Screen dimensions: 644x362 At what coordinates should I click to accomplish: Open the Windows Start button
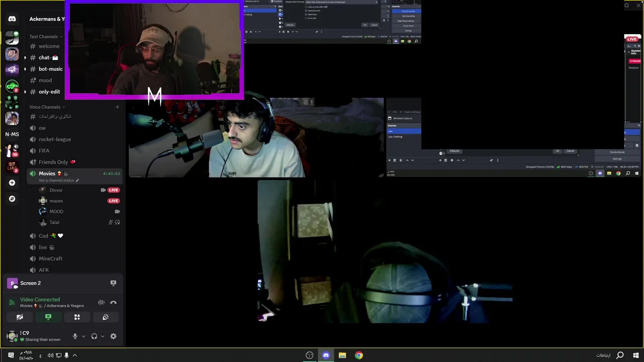pyautogui.click(x=636, y=355)
